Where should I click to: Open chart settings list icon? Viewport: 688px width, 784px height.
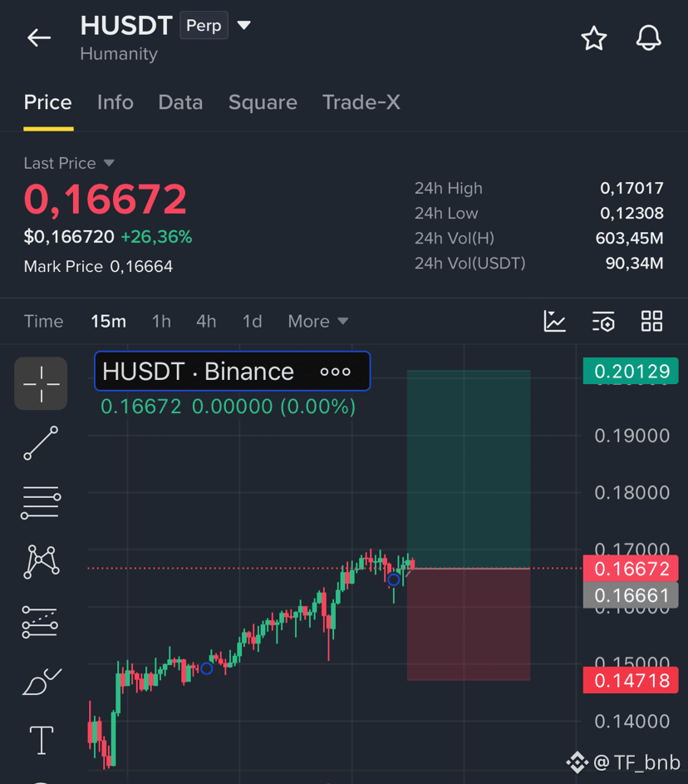603,321
